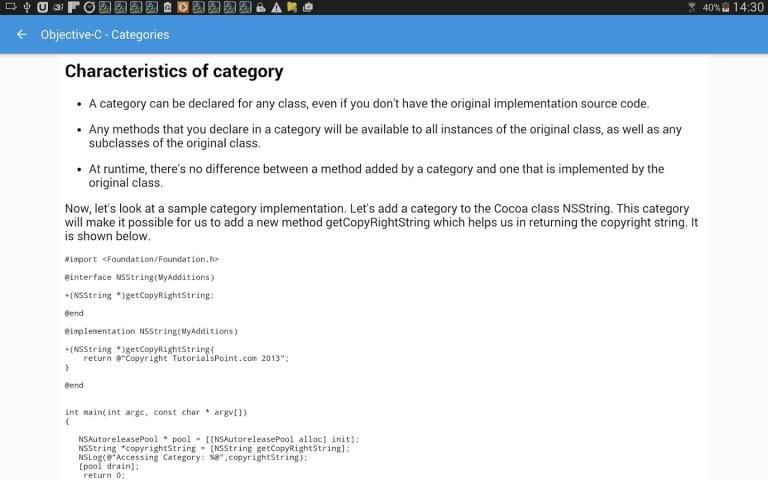Tap the warning triangle notification icon
This screenshot has height=480, width=768.
tap(276, 7)
